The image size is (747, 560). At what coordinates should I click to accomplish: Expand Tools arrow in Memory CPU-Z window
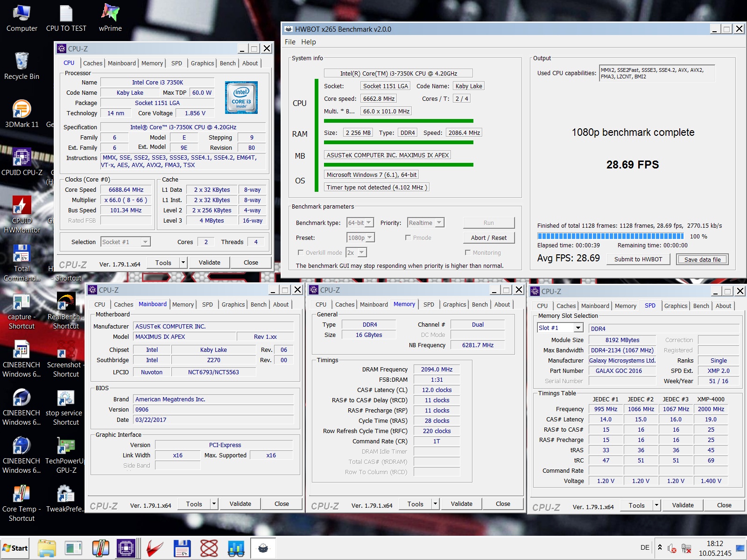click(436, 504)
